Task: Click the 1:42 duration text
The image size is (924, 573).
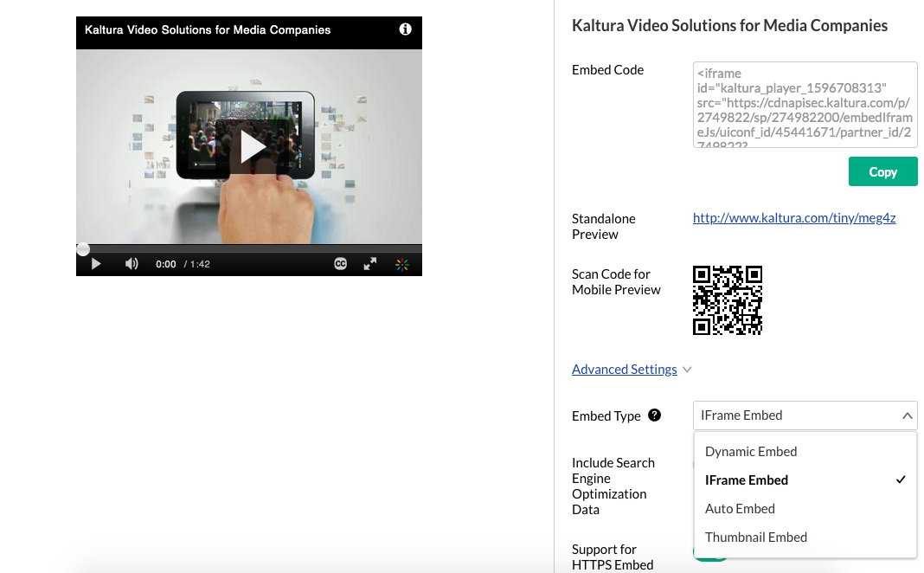Action: point(200,264)
